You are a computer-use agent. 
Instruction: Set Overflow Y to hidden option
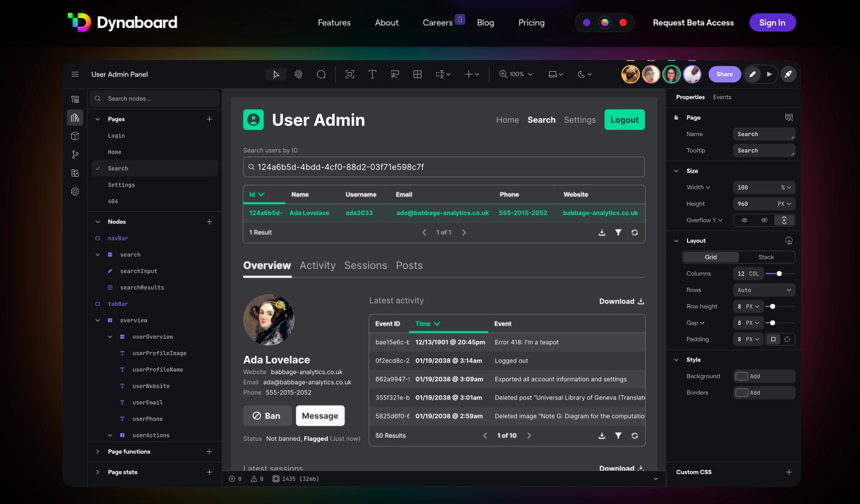point(764,220)
